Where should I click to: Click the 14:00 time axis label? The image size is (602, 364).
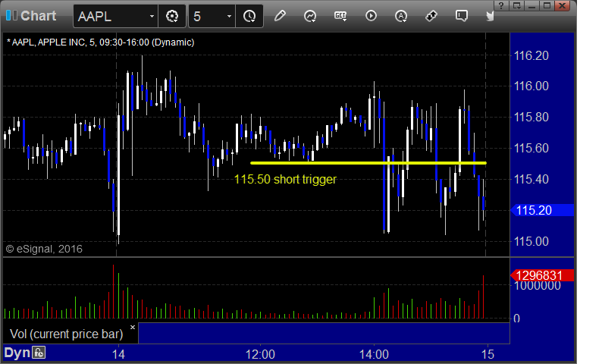pos(374,354)
